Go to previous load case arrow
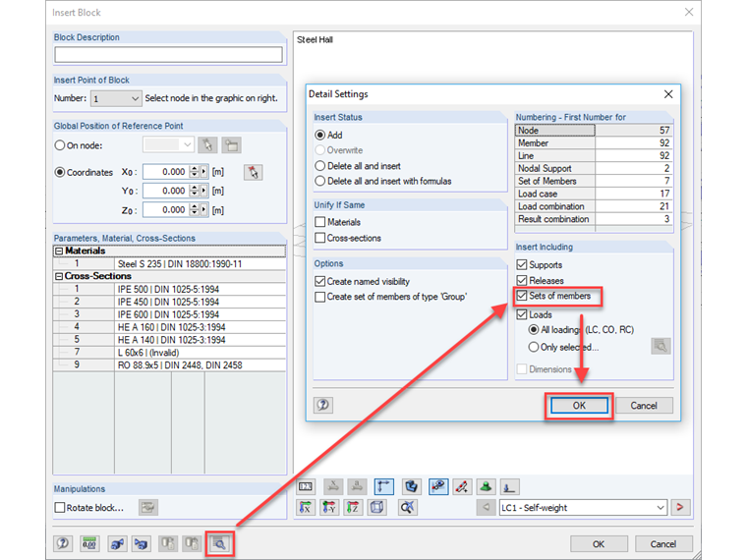The image size is (747, 560). [486, 507]
